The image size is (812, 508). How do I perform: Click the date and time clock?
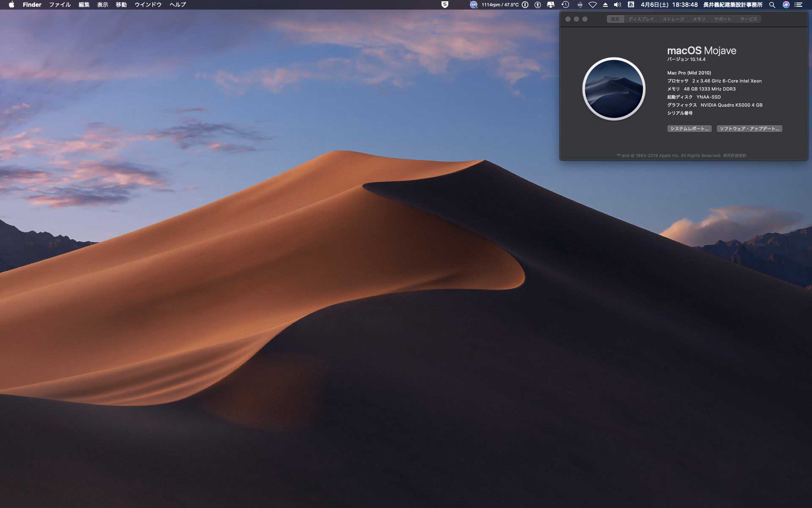(x=669, y=5)
